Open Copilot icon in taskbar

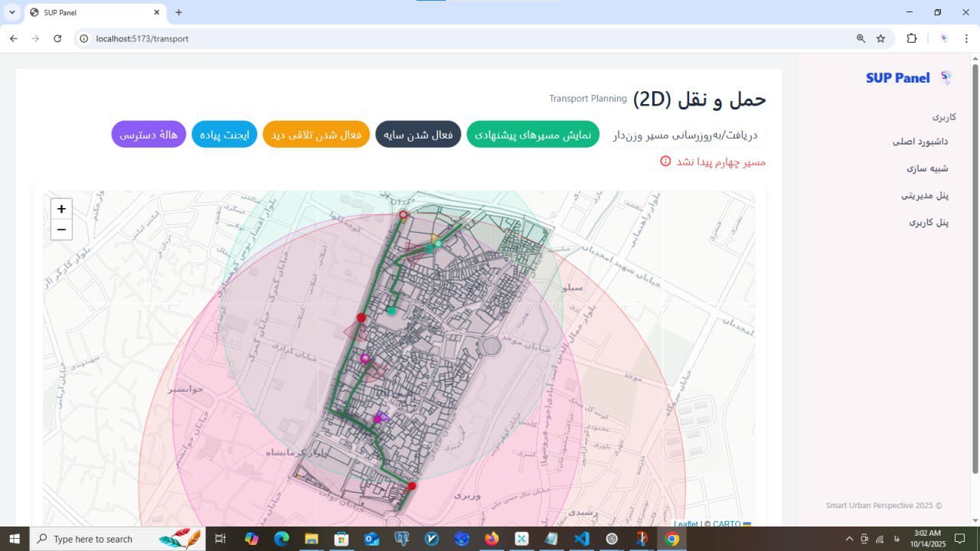point(251,539)
